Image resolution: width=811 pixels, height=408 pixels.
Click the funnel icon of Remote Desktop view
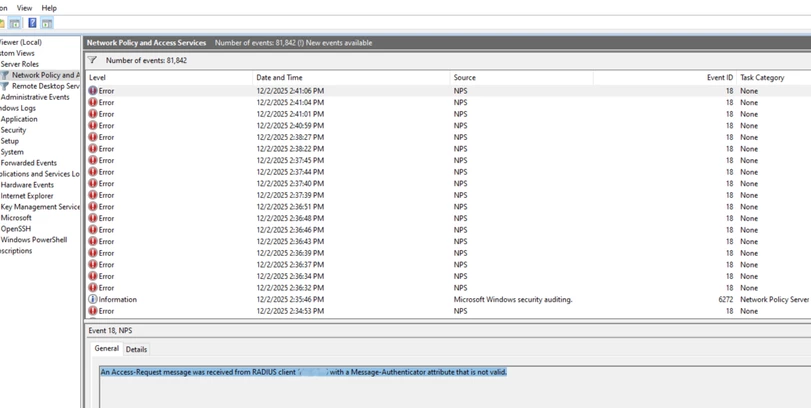5,86
